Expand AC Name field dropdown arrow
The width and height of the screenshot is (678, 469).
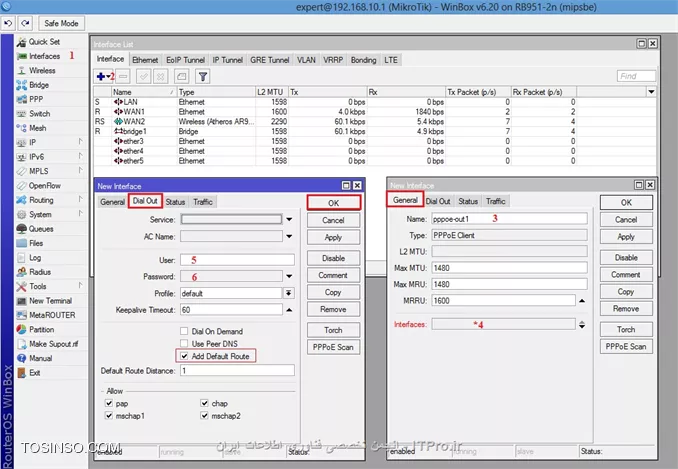pos(289,236)
